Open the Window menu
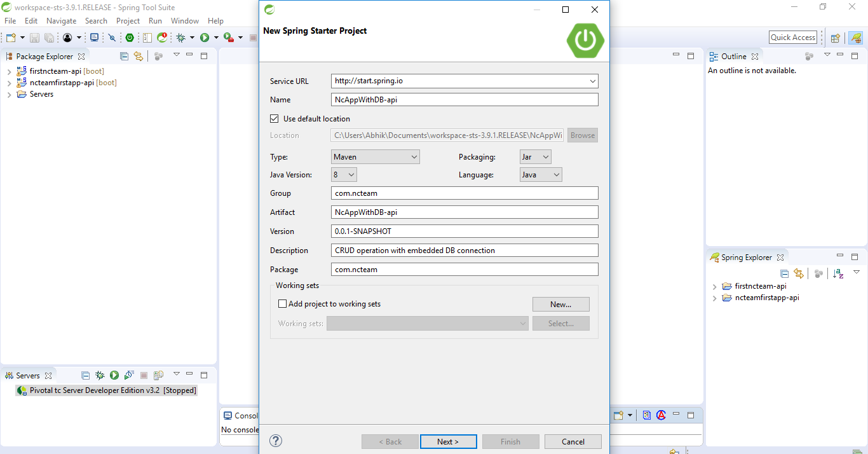 tap(184, 20)
